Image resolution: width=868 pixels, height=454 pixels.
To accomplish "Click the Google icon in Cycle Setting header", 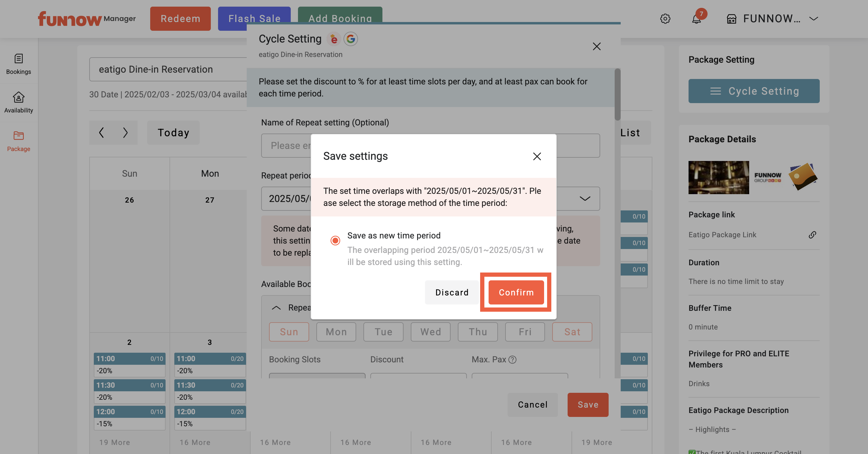I will pyautogui.click(x=350, y=39).
